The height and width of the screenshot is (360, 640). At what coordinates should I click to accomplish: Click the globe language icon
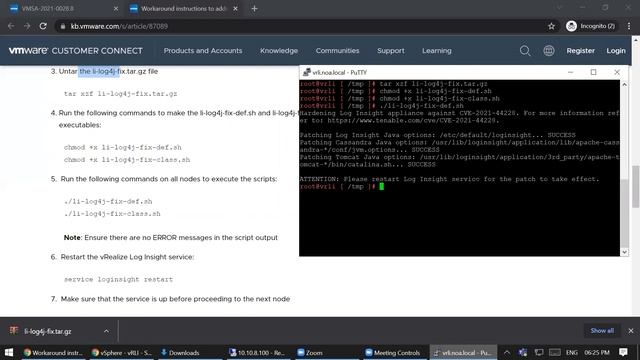point(549,51)
